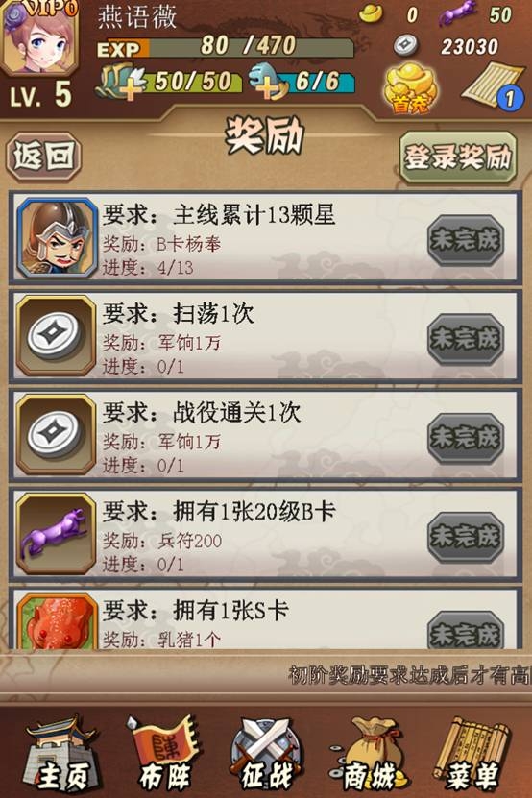Tap the player avatar portrait
The image size is (532, 798).
[39, 36]
